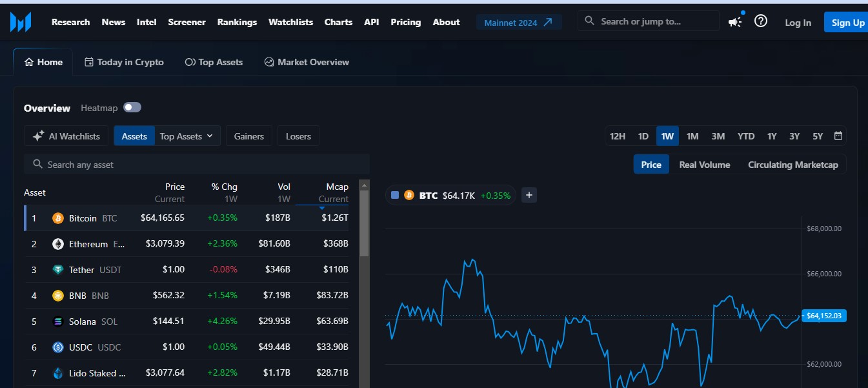Switch chart to Price view
The height and width of the screenshot is (388, 868).
651,165
